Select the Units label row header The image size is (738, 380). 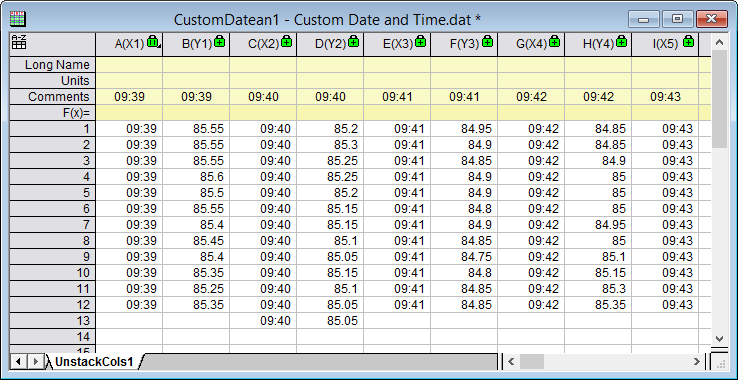[x=53, y=81]
